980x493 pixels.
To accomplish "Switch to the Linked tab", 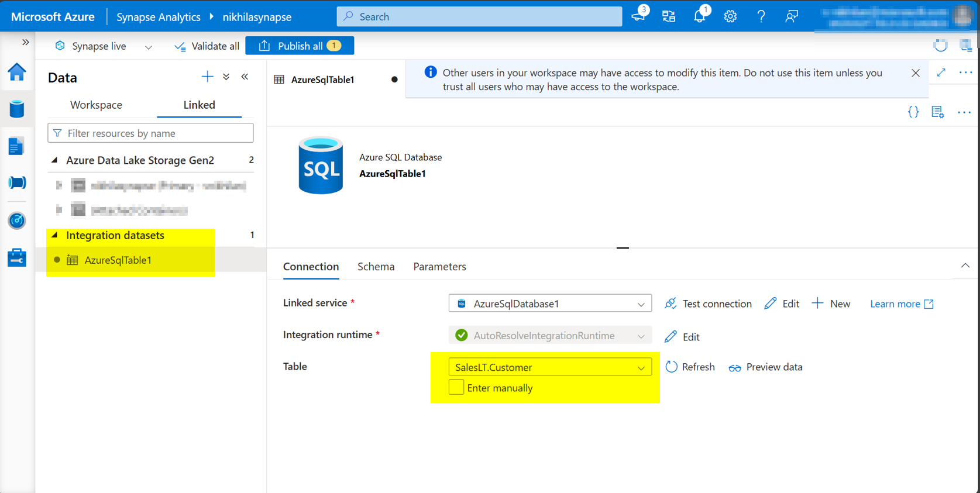I will point(199,105).
